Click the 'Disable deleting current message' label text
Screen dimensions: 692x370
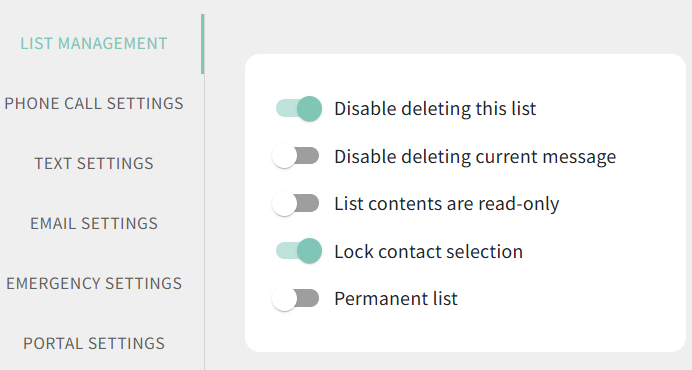click(x=475, y=156)
